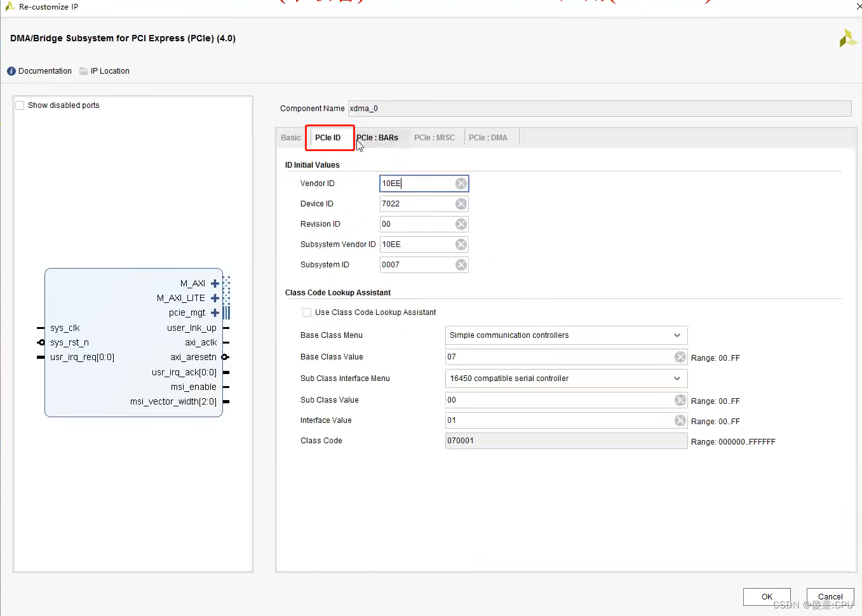This screenshot has width=862, height=616.
Task: Open the Base Class Menu dropdown
Action: [567, 335]
